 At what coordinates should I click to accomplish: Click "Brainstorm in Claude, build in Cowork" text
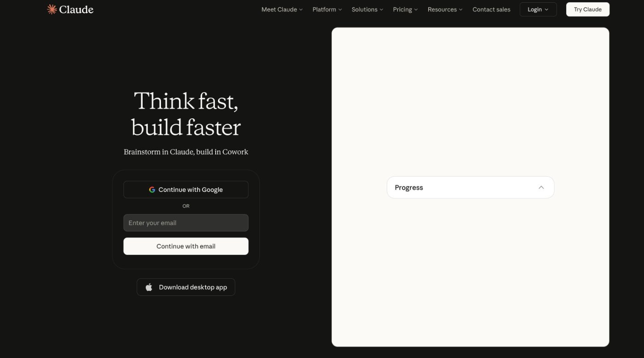[x=186, y=152]
